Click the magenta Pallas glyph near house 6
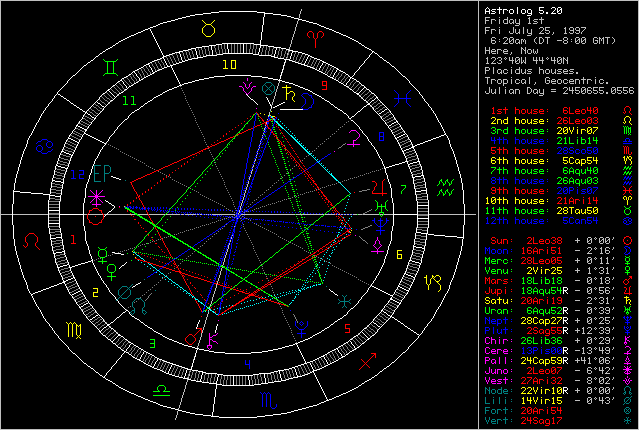The image size is (639, 430). (x=377, y=246)
